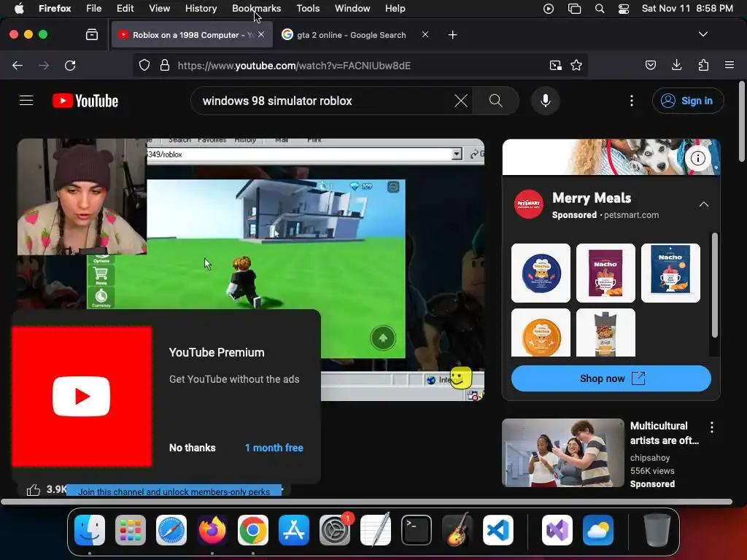
Task: Clear the YouTube search text
Action: coord(461,101)
